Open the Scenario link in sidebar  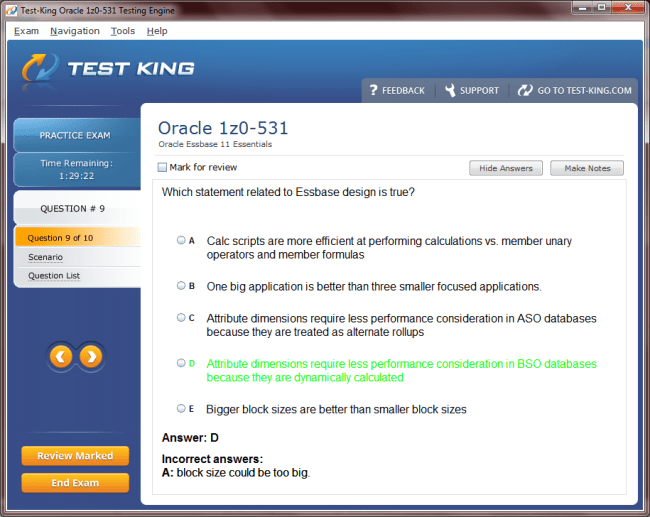tap(46, 257)
